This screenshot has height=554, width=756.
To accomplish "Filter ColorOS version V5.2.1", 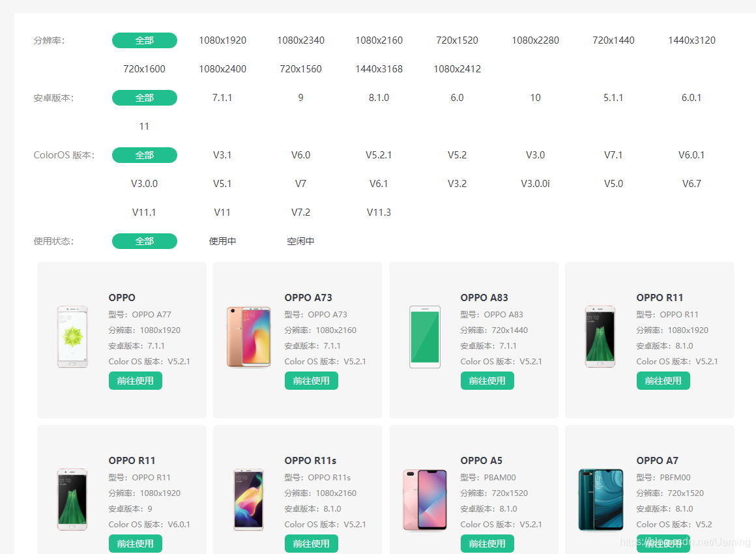I will pos(379,155).
